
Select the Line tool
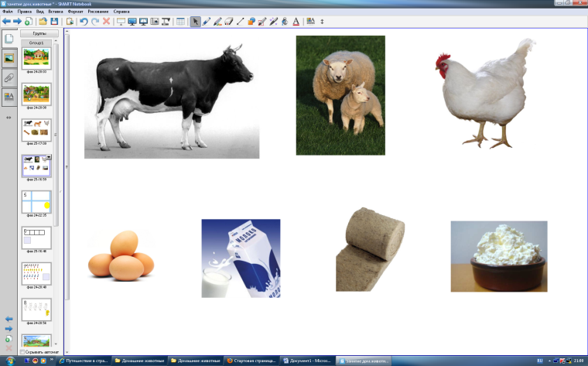coord(240,22)
